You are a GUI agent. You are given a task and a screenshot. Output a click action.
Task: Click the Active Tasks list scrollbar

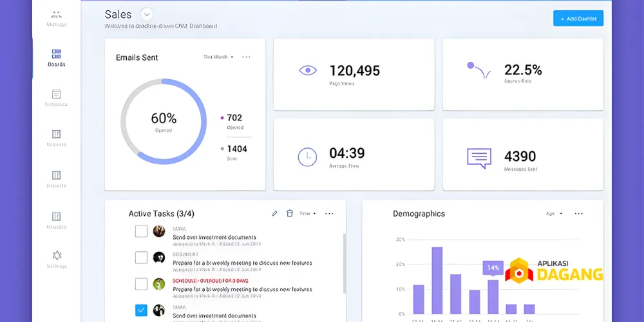tap(343, 258)
